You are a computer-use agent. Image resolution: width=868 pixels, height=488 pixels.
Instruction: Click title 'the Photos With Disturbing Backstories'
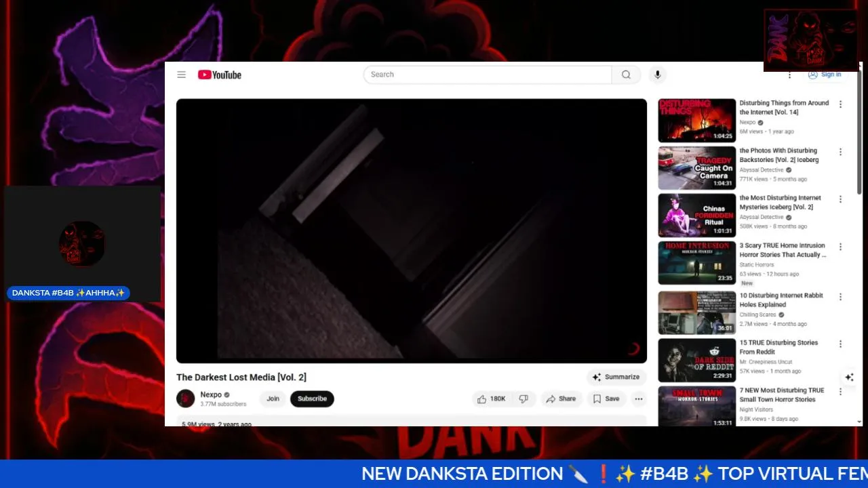tap(779, 155)
